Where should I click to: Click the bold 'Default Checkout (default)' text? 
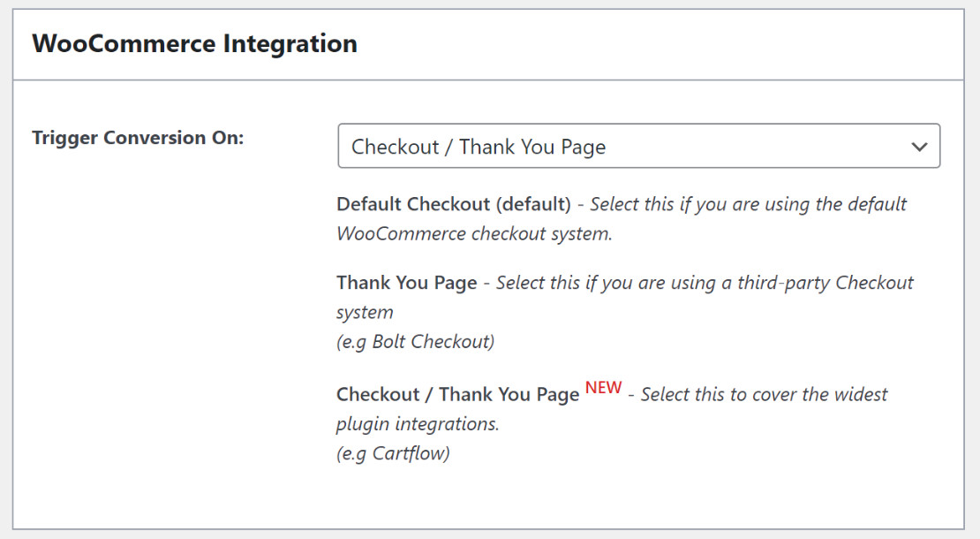(x=454, y=204)
